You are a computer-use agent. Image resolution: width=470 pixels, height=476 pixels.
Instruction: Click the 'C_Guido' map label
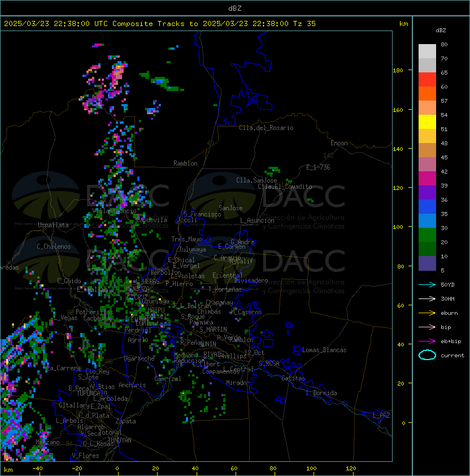(69, 281)
